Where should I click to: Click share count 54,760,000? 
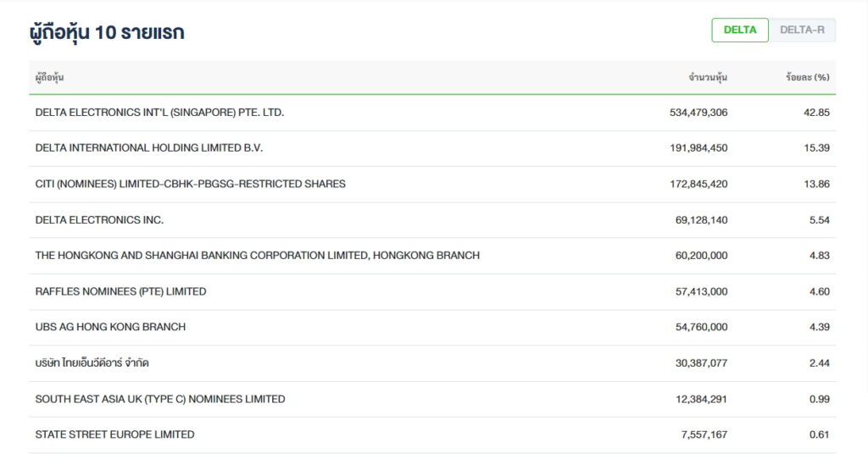pos(701,327)
